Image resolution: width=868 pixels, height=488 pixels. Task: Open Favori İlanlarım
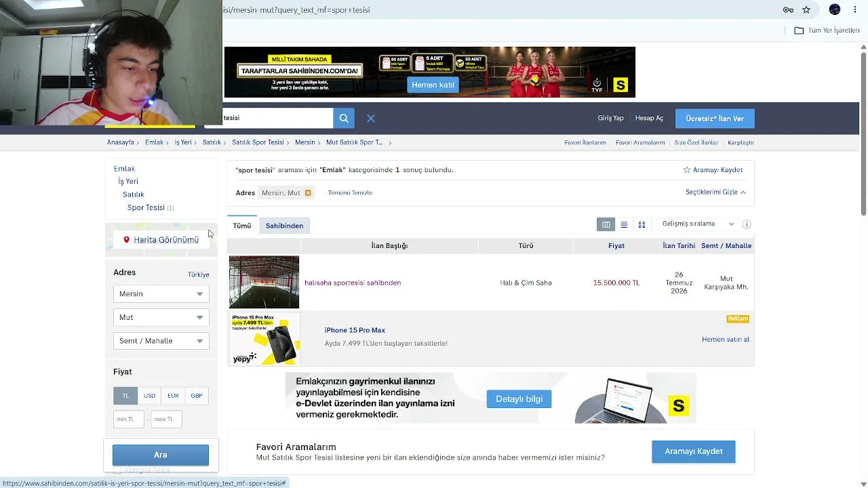click(585, 142)
